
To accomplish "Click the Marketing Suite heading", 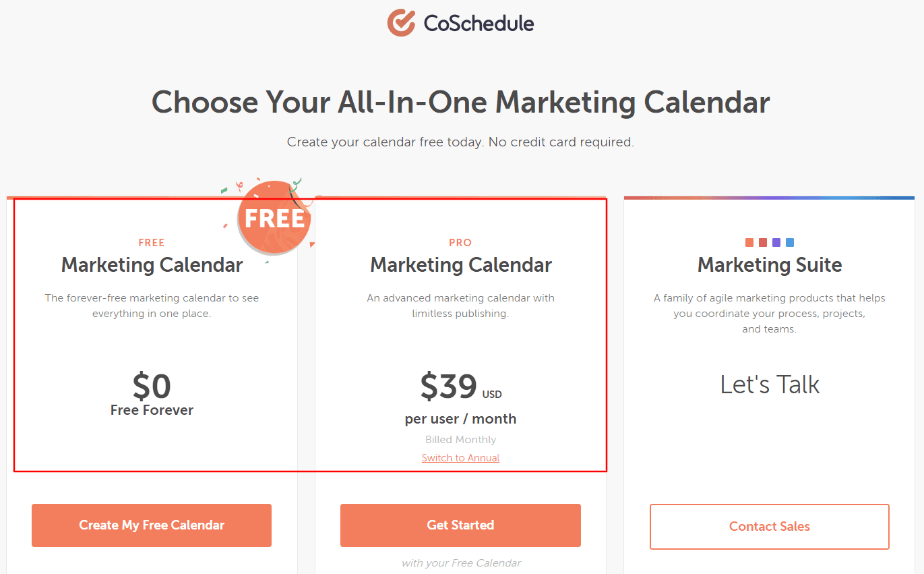I will [770, 265].
